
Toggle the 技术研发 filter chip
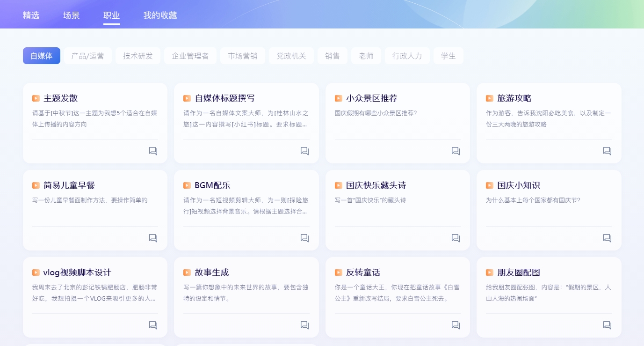point(138,55)
